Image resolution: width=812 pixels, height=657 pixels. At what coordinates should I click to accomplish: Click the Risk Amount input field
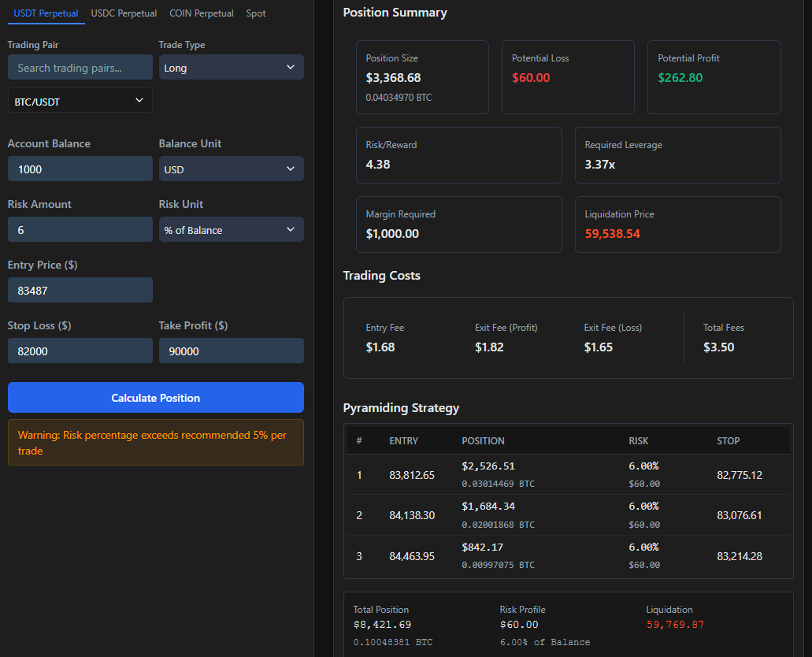(80, 230)
